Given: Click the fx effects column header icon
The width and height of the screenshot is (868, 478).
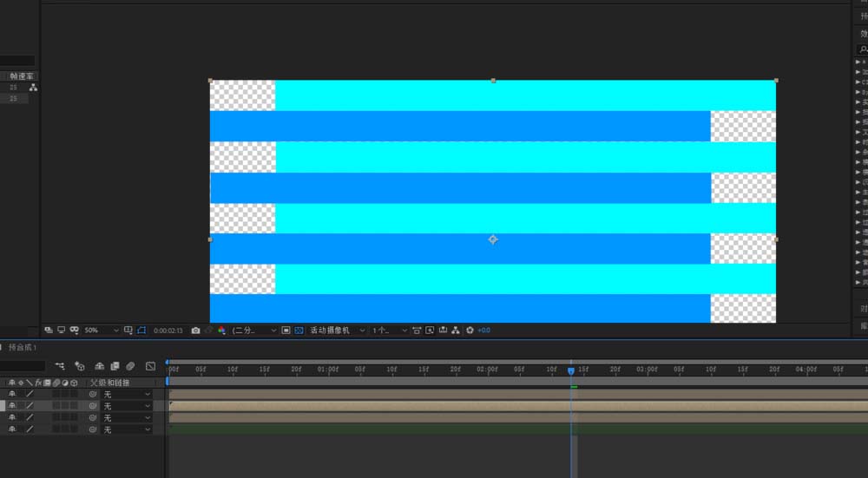Looking at the screenshot, I should pyautogui.click(x=39, y=383).
